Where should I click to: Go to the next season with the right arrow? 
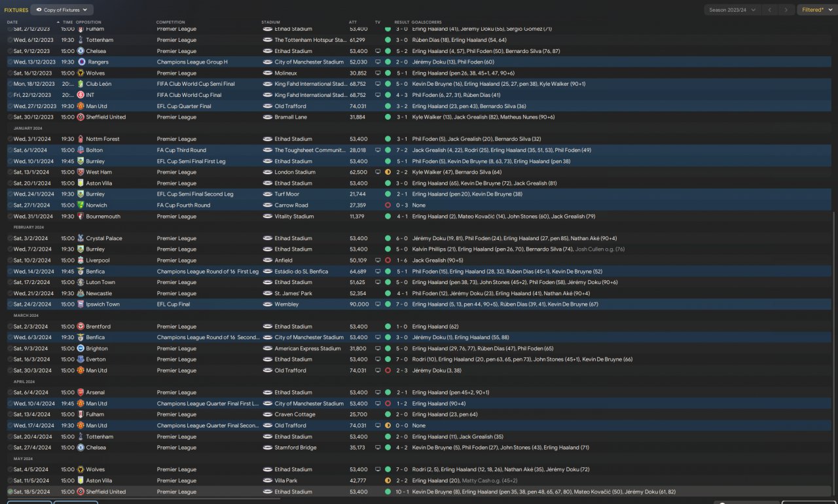tap(787, 10)
